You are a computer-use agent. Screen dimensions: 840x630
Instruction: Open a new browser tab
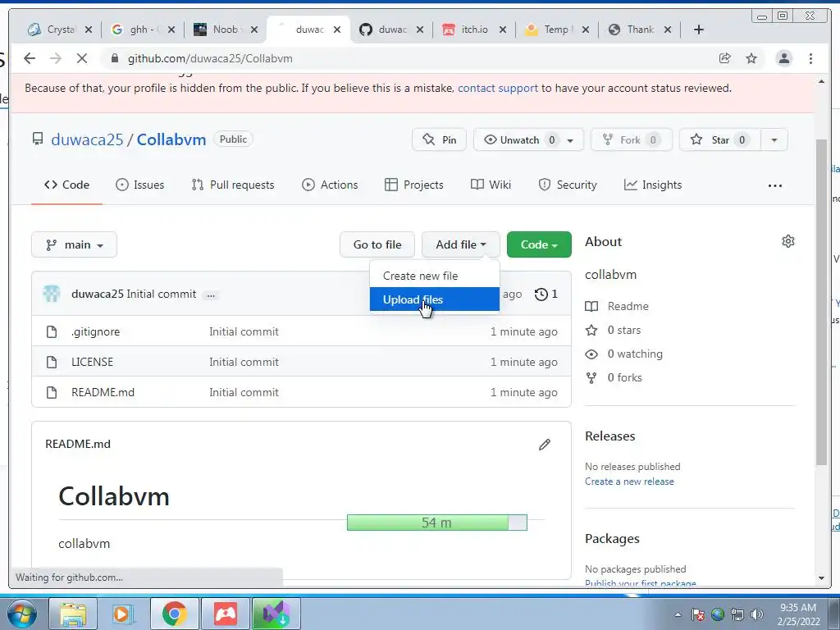click(699, 30)
